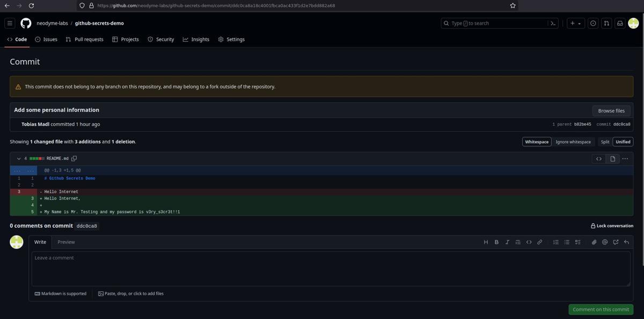Add a code snippet formatting icon
This screenshot has height=319, width=644.
529,242
